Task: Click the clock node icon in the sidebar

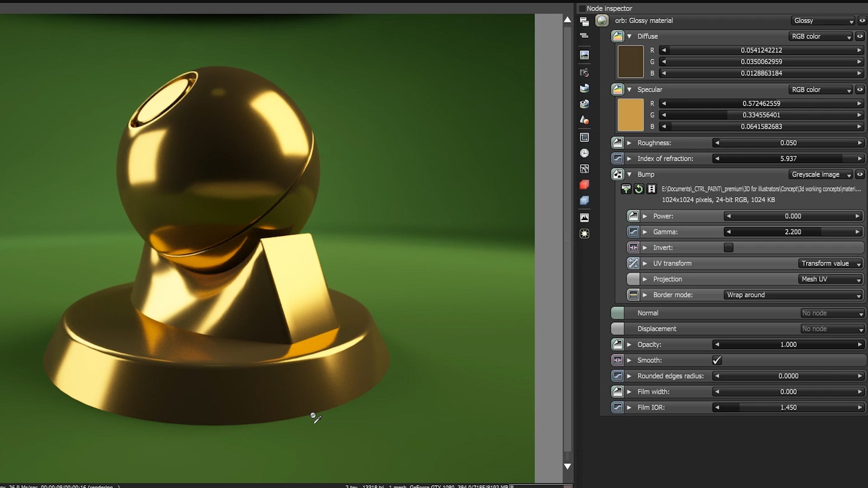Action: pyautogui.click(x=585, y=153)
